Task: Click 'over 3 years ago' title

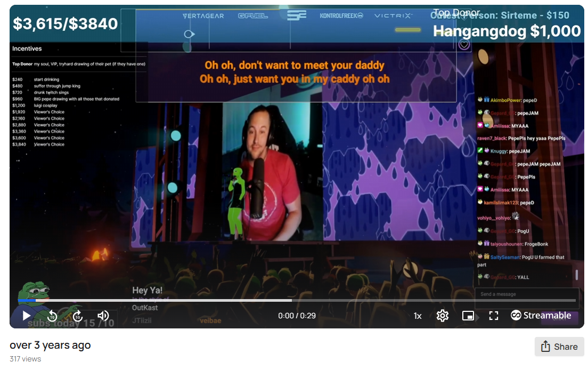Action: [50, 345]
